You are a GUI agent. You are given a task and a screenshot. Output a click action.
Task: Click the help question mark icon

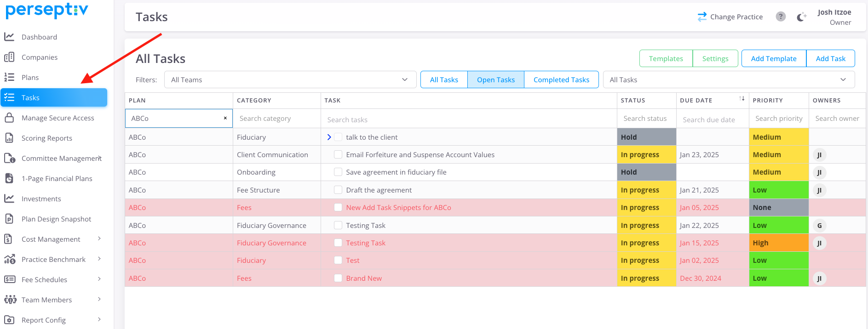coord(781,17)
